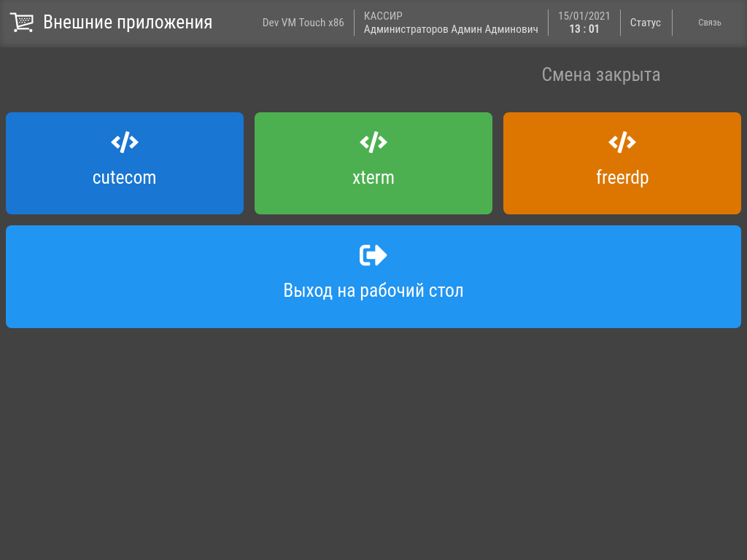The image size is (747, 560).
Task: Click the shopping cart icon in the header
Action: pos(22,23)
